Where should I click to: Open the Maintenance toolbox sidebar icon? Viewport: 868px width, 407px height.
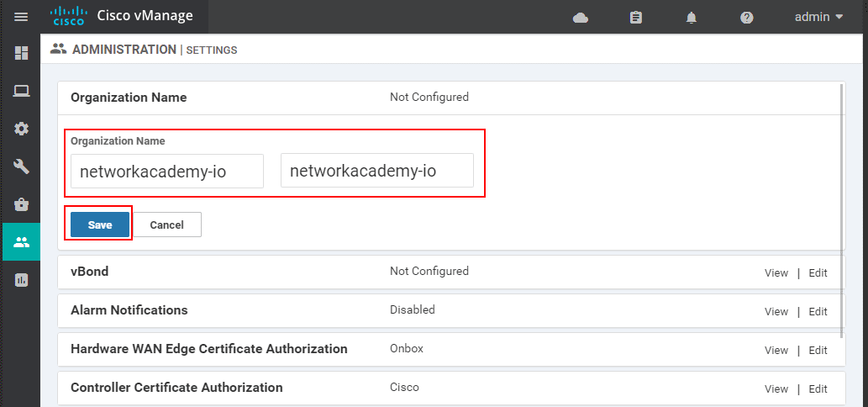[21, 204]
